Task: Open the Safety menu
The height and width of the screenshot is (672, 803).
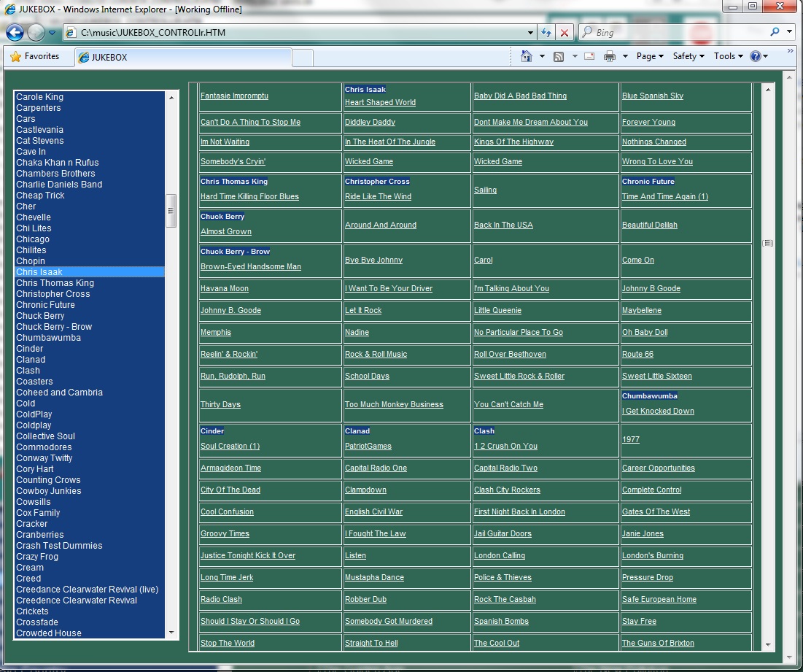Action: click(688, 56)
